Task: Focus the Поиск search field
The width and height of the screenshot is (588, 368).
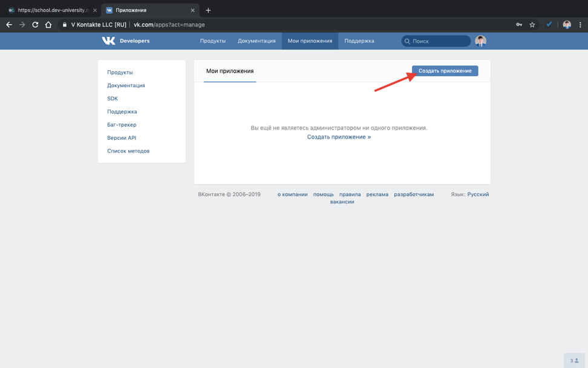Action: tap(436, 41)
